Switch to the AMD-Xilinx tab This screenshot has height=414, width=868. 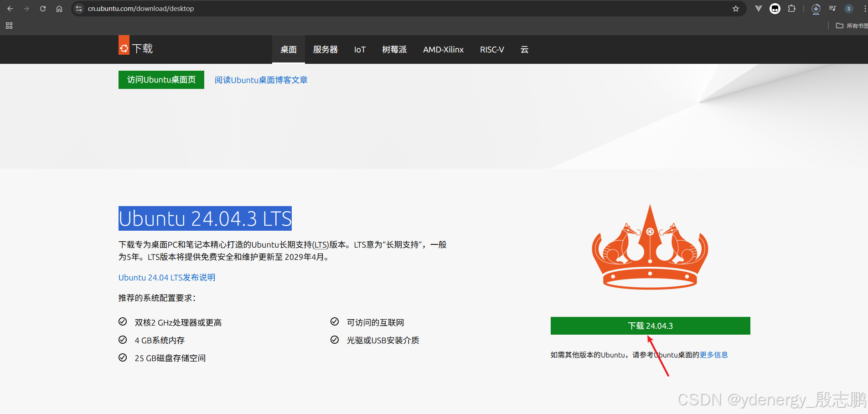point(443,49)
